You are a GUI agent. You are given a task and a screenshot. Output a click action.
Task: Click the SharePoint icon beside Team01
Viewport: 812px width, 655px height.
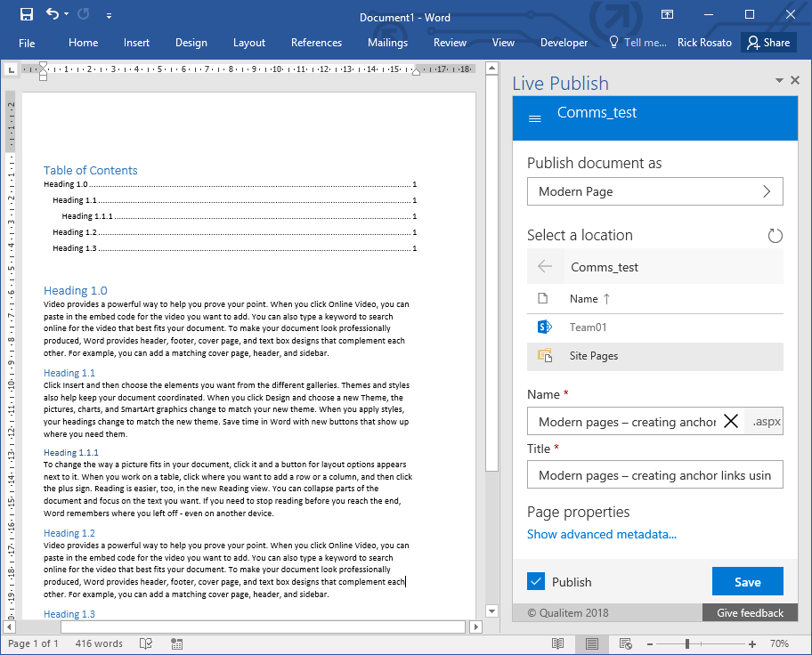544,327
